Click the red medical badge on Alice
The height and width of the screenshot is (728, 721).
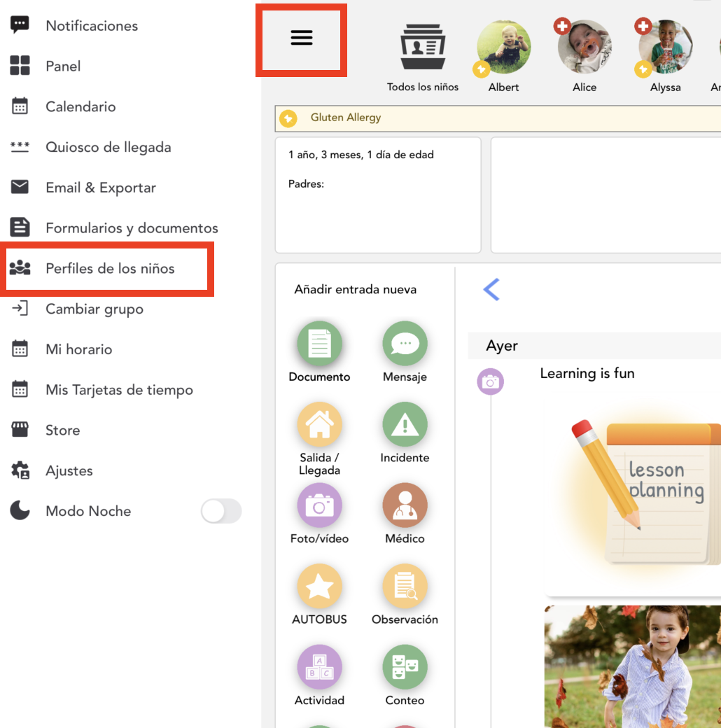[562, 26]
